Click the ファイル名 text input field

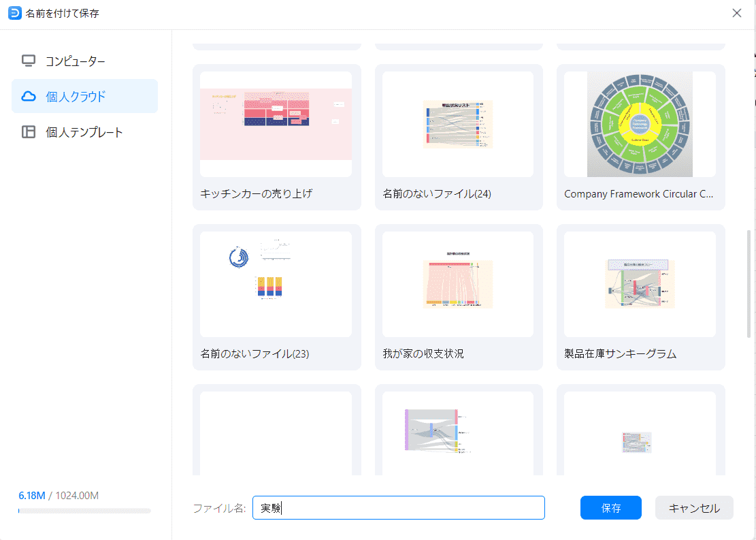[x=398, y=508]
